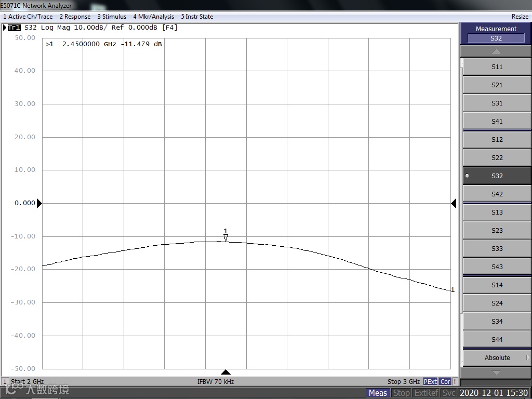Click the channel 1 indicator at bottom left

click(5, 381)
